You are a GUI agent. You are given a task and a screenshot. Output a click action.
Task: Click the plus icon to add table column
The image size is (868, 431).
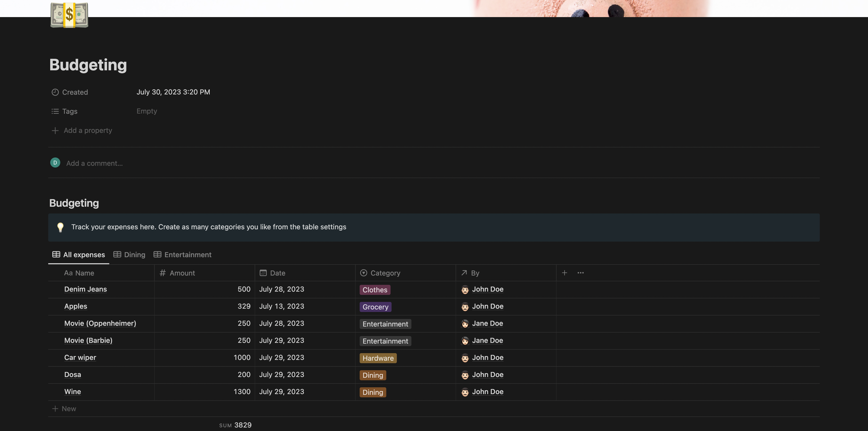(x=564, y=273)
